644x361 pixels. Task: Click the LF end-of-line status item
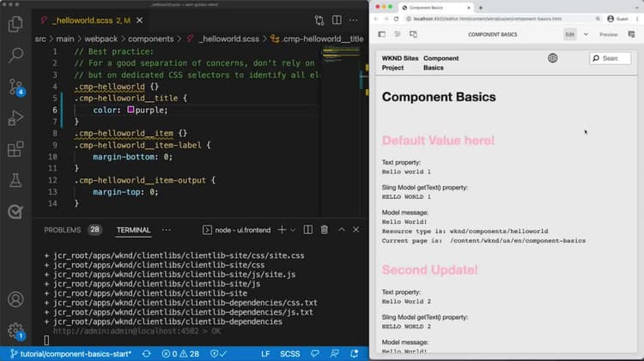click(265, 353)
